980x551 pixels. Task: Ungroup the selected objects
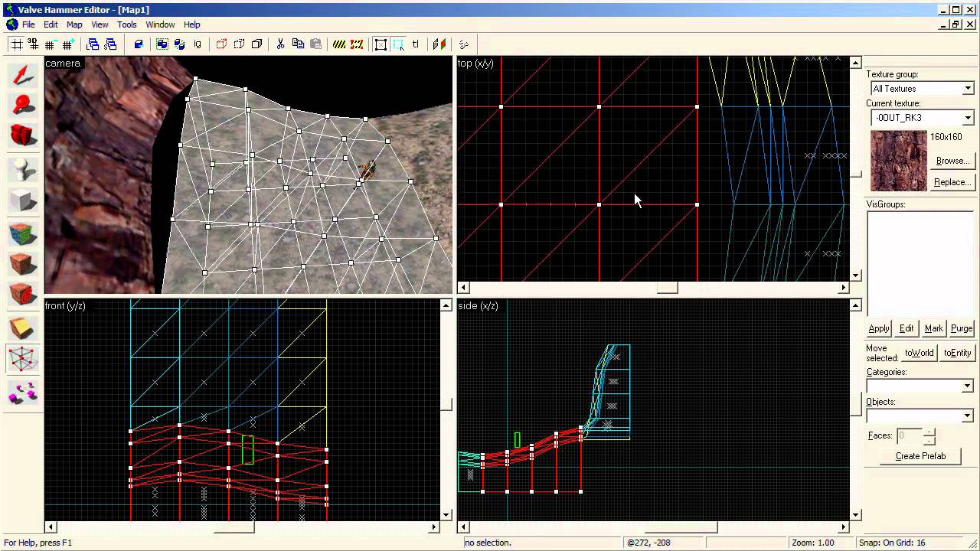tap(179, 44)
